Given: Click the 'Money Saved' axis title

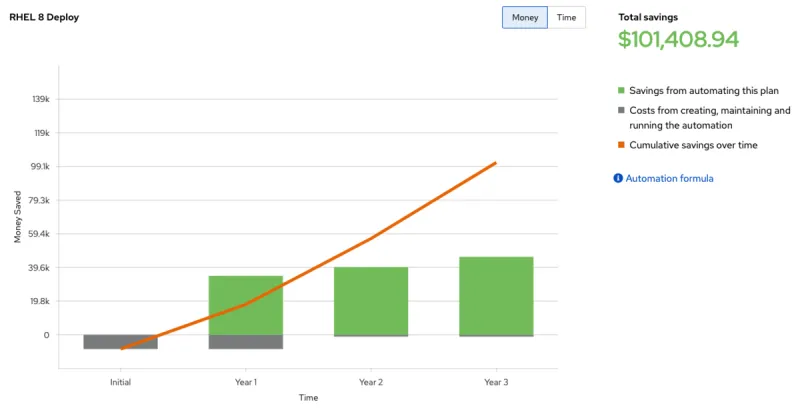Looking at the screenshot, I should coord(18,217).
